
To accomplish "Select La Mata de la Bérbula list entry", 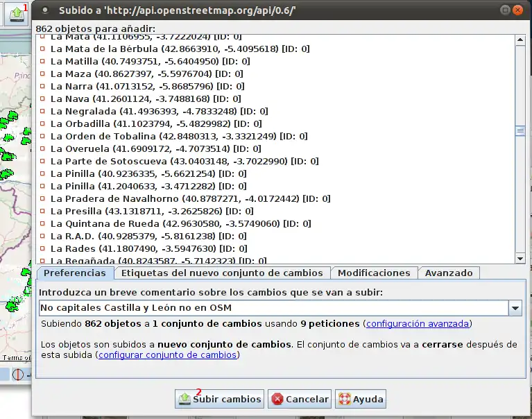I will (180, 49).
